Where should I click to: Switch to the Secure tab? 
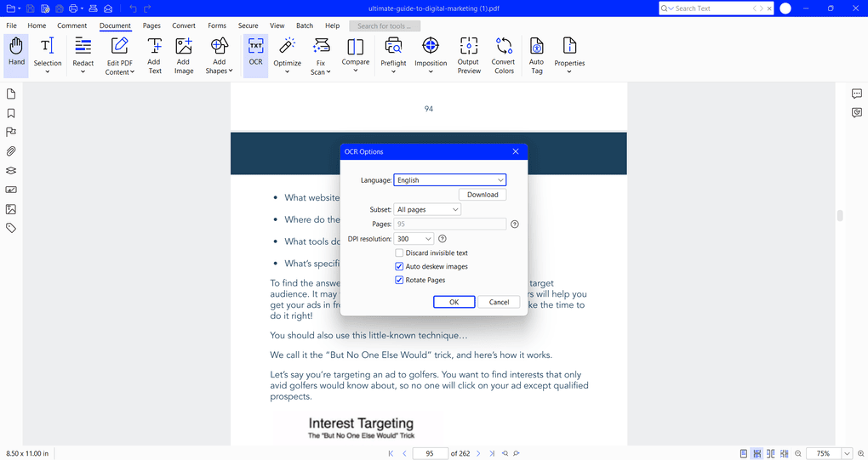pos(248,26)
